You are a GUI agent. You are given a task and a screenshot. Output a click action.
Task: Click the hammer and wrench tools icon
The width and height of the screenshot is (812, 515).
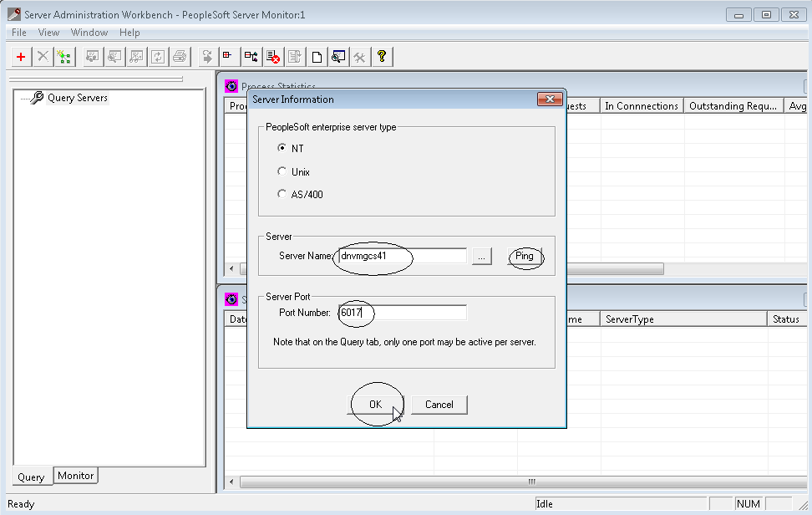[360, 57]
